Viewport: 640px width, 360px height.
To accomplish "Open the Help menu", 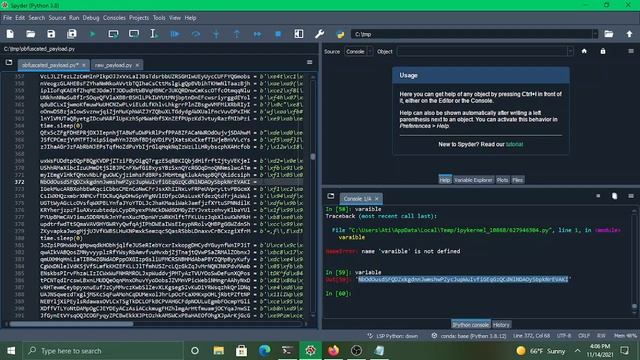I will click(190, 18).
